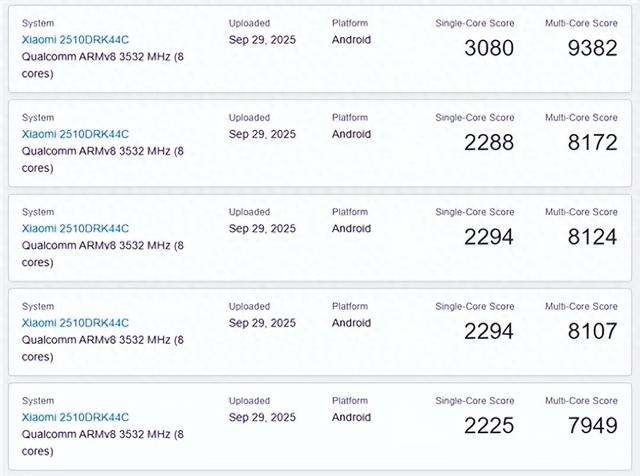Viewport: 640px width, 476px height.
Task: Open the Xiaomi 2510DRK44C link with 7949 multi-core
Action: 76,417
